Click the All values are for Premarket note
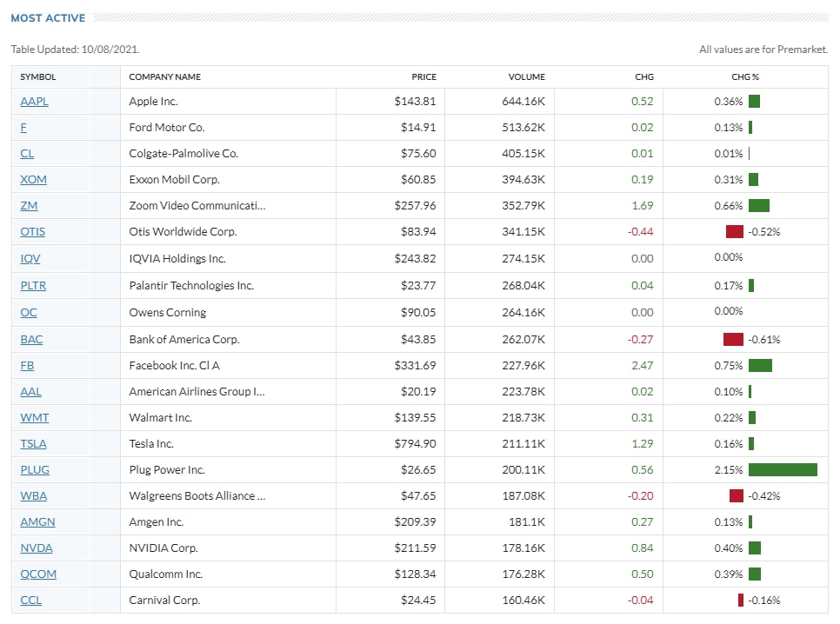 click(763, 50)
